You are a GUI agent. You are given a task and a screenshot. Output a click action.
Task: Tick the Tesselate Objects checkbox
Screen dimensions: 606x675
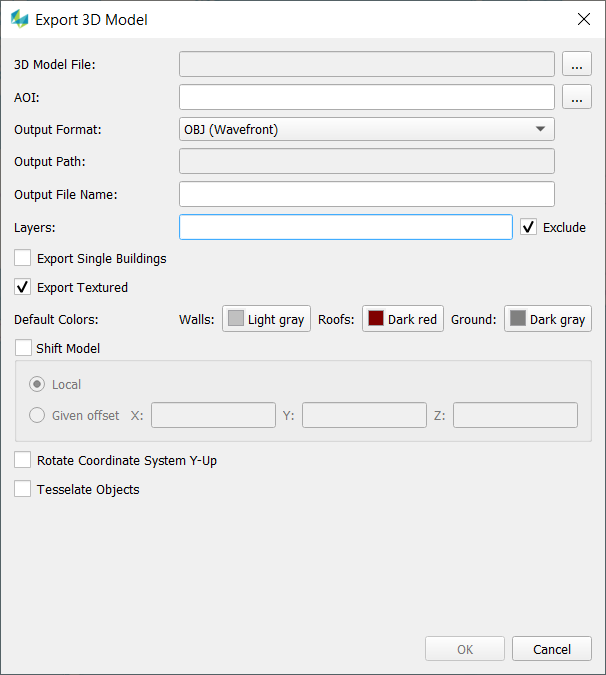point(23,490)
